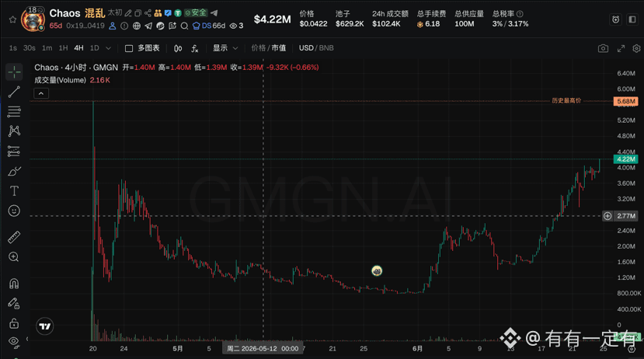The width and height of the screenshot is (644, 359).
Task: Select the 1m timeframe
Action: click(47, 48)
